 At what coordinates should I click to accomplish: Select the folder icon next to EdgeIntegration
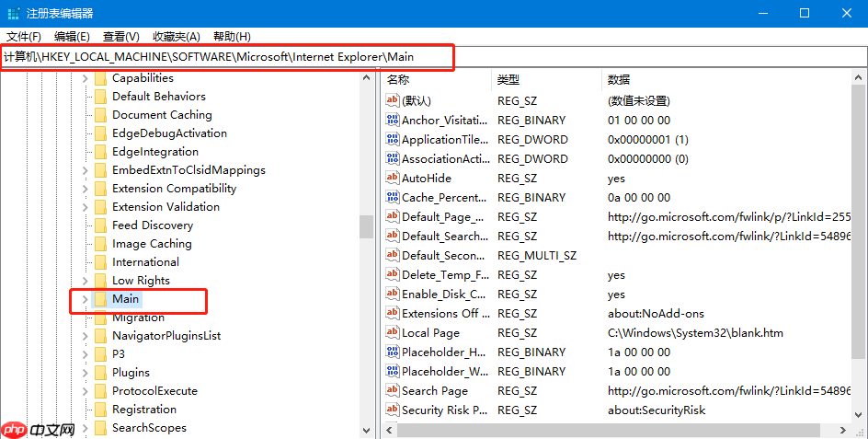pyautogui.click(x=101, y=152)
